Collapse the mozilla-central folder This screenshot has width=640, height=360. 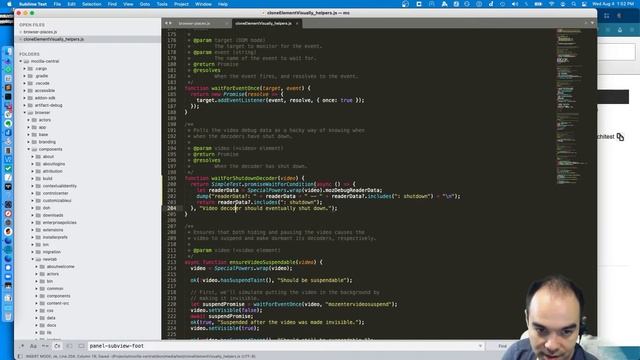coord(21,61)
